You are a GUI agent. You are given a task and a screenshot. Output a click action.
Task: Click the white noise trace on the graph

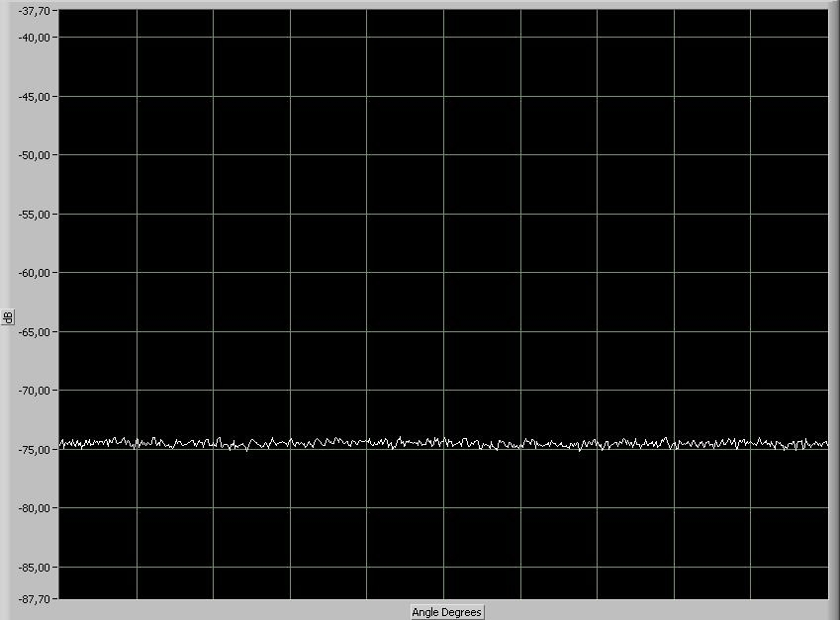(x=443, y=443)
